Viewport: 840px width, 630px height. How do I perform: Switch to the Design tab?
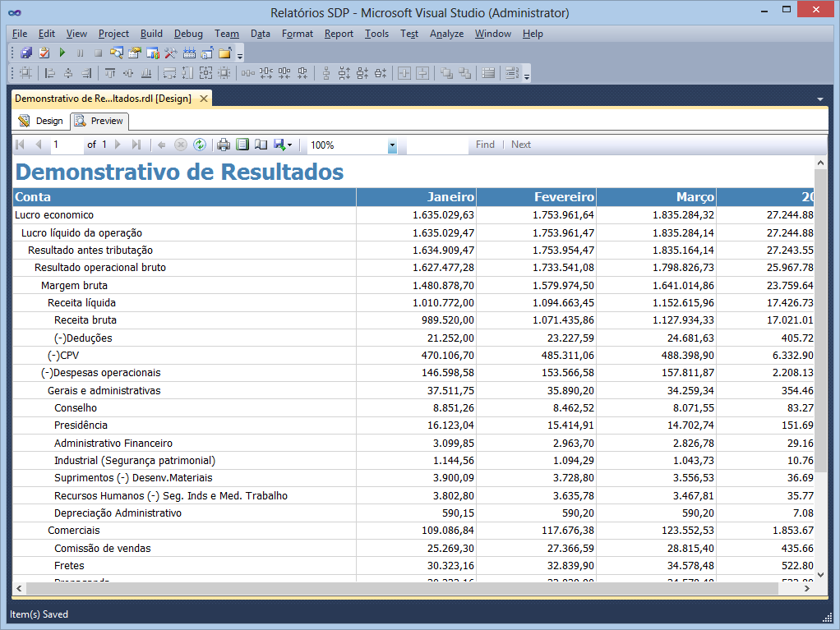[x=41, y=121]
